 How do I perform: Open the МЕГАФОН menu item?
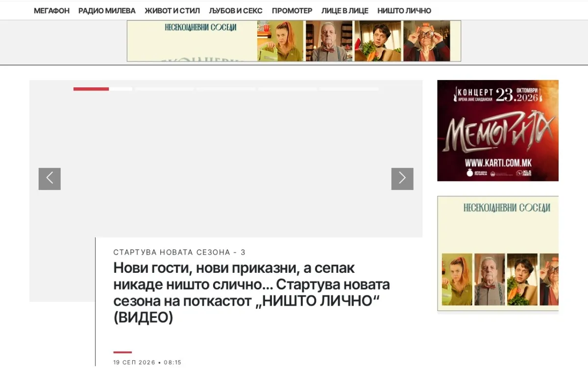pos(51,11)
